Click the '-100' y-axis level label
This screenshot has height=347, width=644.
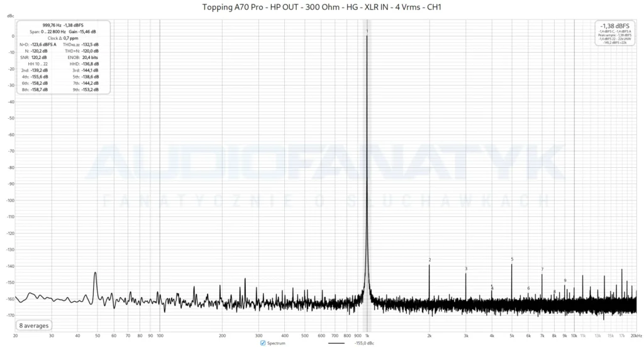pos(10,201)
